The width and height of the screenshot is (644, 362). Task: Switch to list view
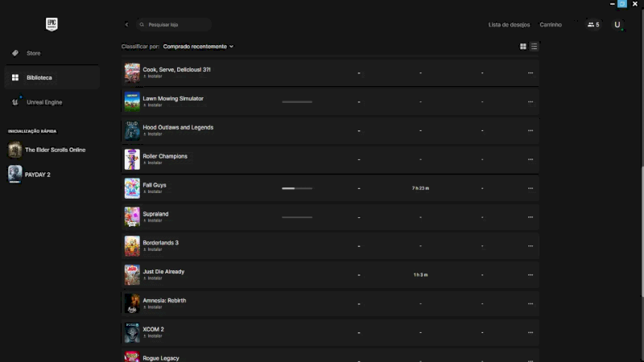pyautogui.click(x=534, y=47)
